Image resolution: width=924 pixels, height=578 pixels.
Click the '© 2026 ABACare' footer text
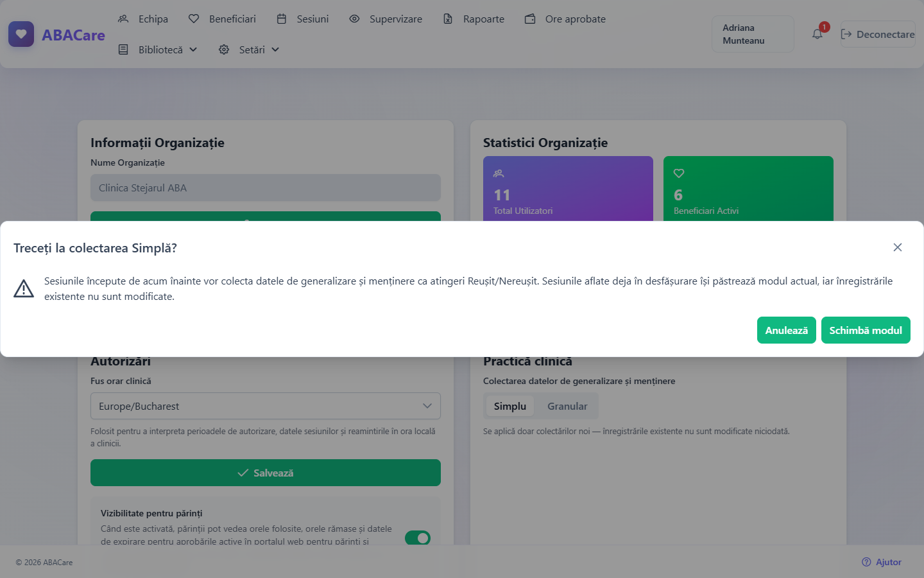coord(44,563)
